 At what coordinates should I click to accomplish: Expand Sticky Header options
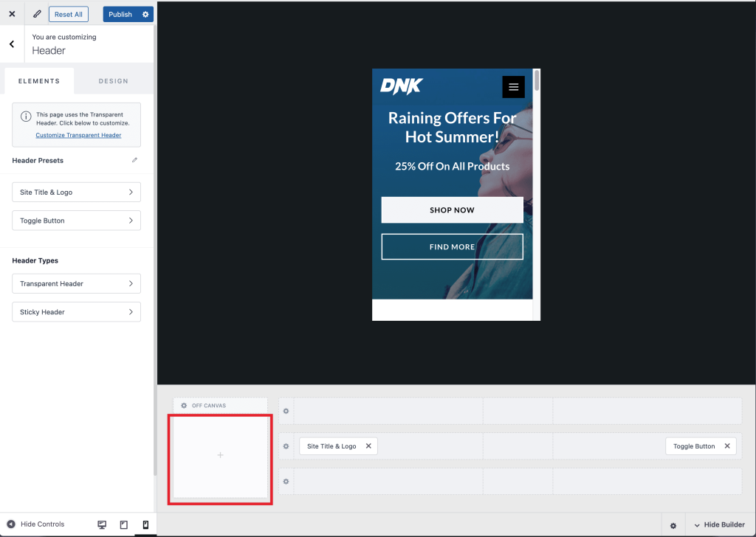[76, 312]
